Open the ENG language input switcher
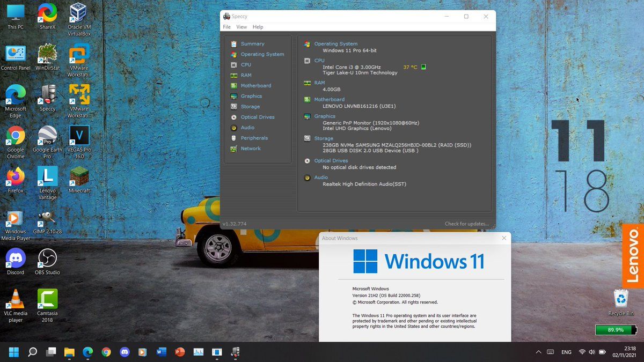 pos(566,352)
